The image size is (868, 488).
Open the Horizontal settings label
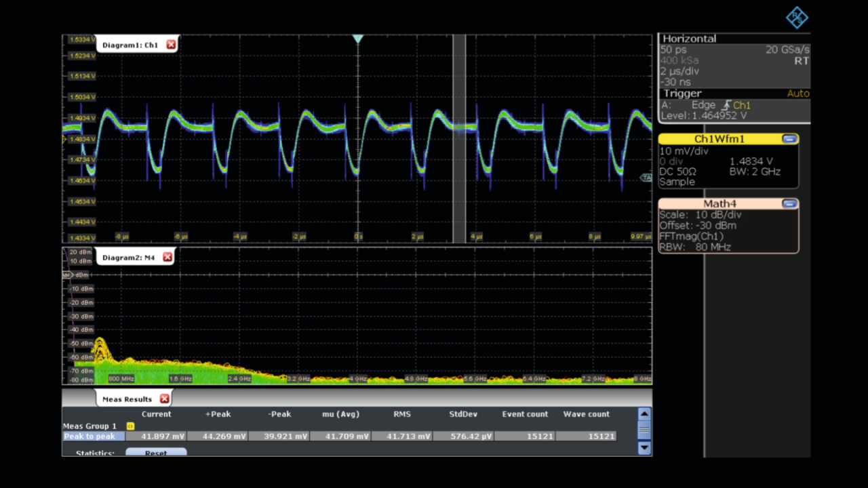(689, 39)
